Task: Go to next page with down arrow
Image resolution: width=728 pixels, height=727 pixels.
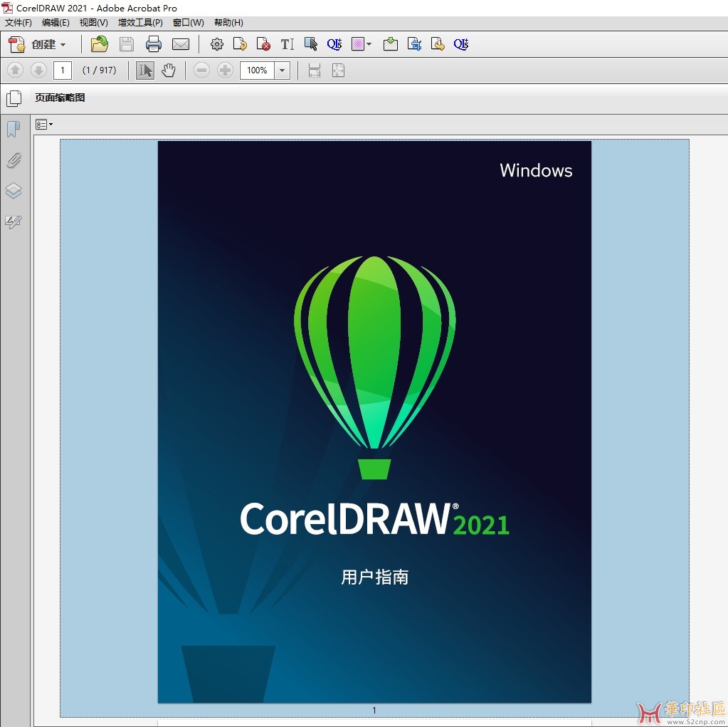Action: coord(38,70)
